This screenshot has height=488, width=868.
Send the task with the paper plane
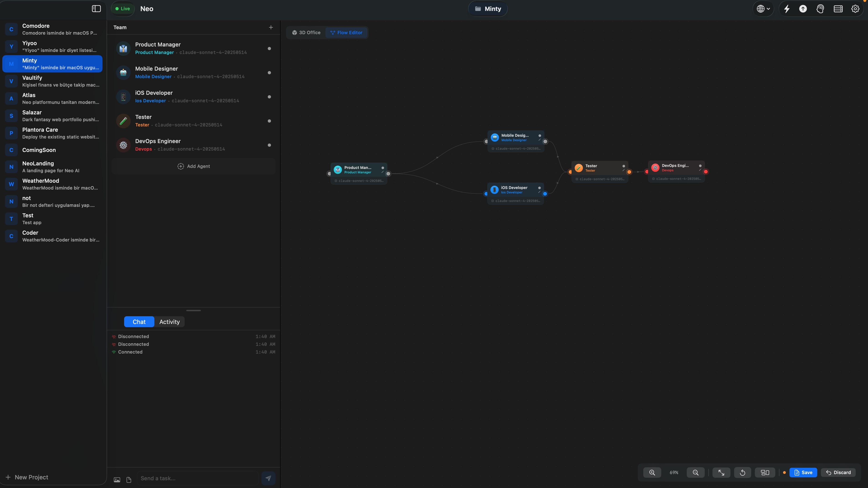[268, 478]
